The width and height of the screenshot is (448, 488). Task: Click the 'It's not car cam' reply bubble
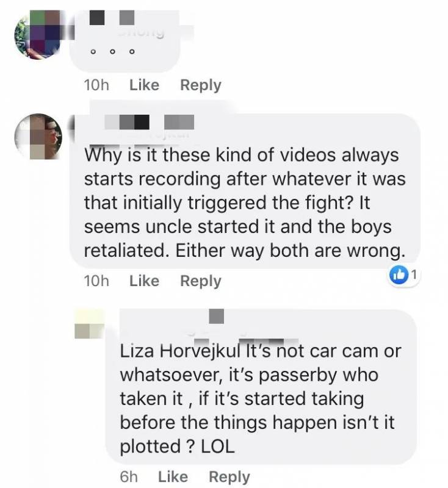click(261, 387)
